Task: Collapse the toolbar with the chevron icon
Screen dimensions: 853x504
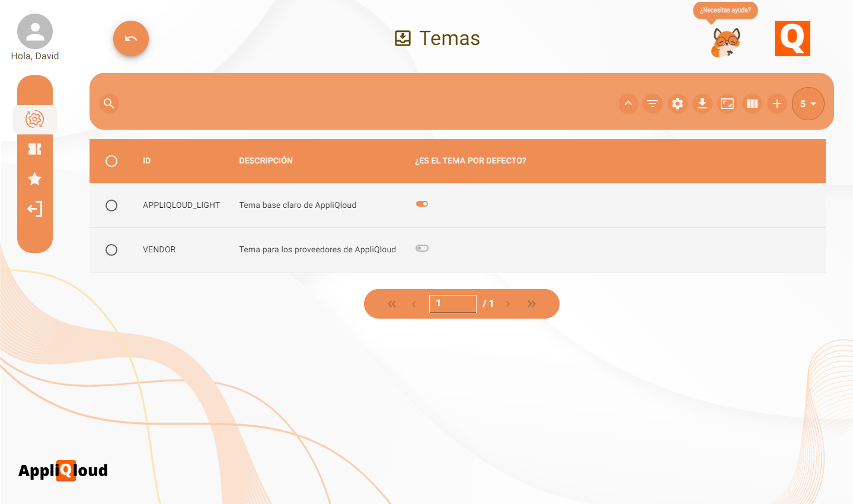Action: [628, 104]
